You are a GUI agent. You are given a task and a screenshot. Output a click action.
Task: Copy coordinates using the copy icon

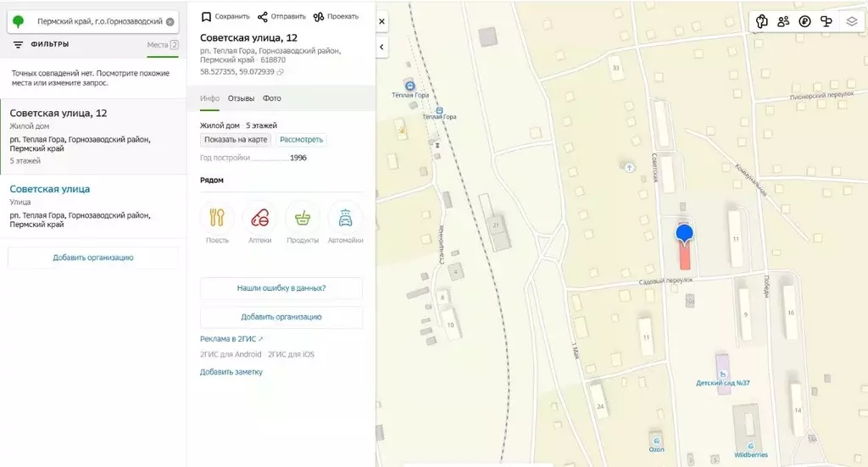(x=281, y=72)
